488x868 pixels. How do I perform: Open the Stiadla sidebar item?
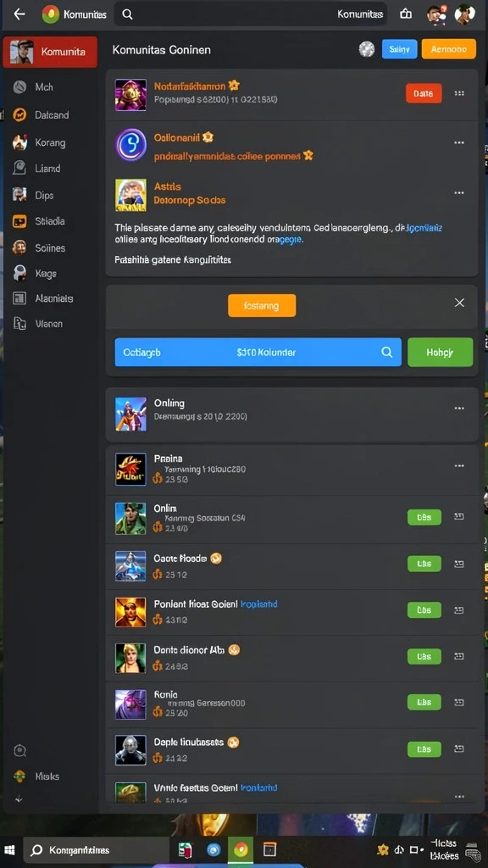click(x=50, y=221)
